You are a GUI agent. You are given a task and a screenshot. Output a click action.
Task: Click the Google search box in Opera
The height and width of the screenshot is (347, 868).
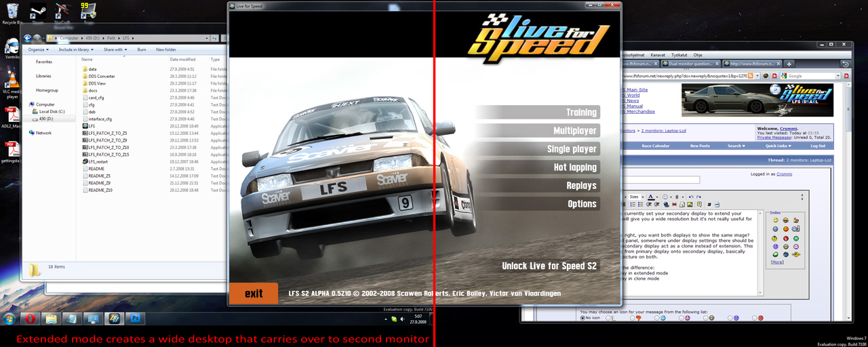pyautogui.click(x=808, y=76)
